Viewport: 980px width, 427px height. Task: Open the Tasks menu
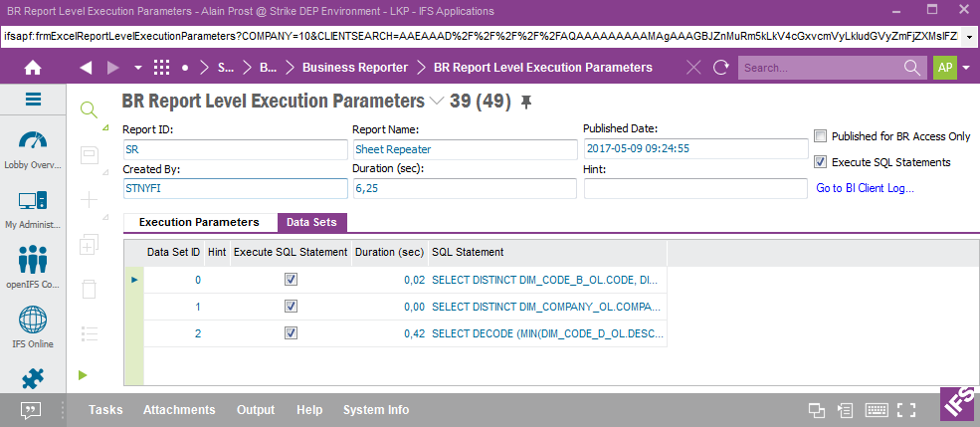coord(105,410)
